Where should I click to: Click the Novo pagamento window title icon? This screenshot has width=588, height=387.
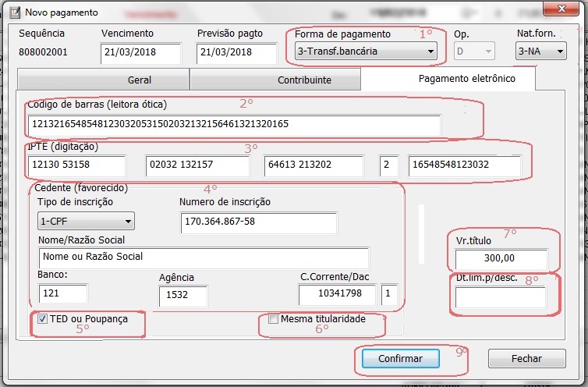tap(13, 12)
